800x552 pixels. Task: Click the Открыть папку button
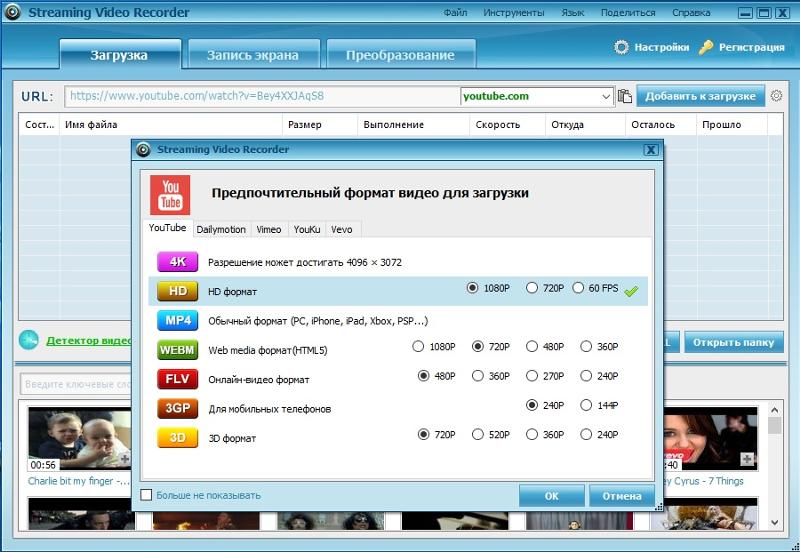[x=733, y=342]
